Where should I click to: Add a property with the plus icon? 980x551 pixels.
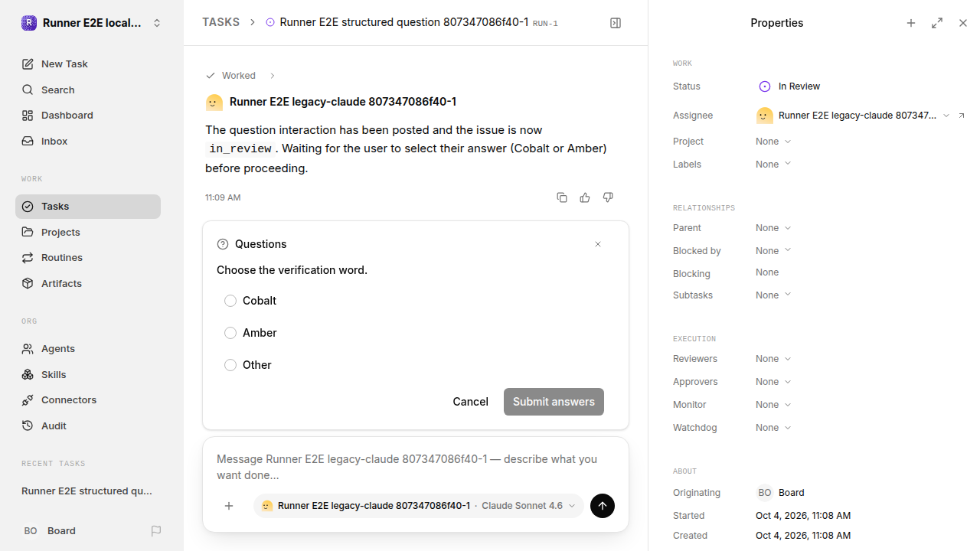tap(911, 23)
